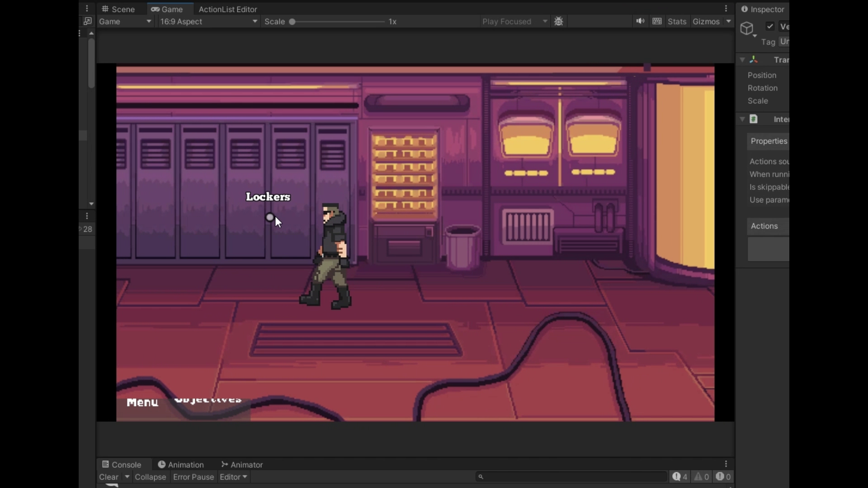Open the Play Focused dropdown

(x=514, y=21)
